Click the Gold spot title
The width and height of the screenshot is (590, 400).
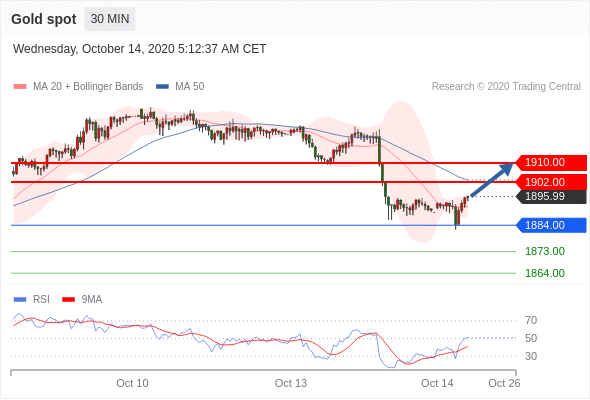point(44,19)
